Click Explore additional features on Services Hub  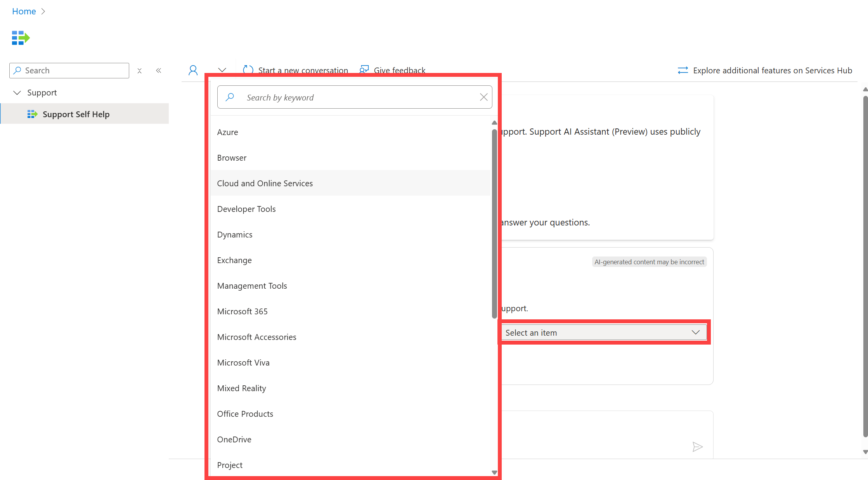tap(766, 70)
